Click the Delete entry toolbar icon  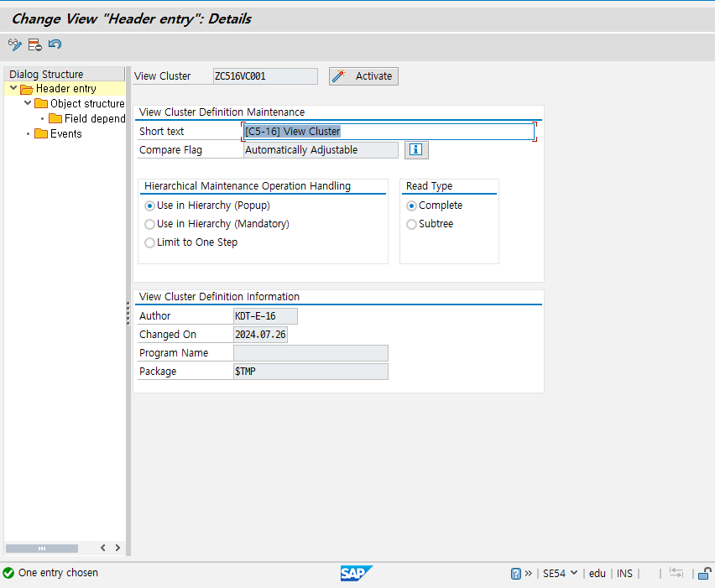(x=34, y=44)
